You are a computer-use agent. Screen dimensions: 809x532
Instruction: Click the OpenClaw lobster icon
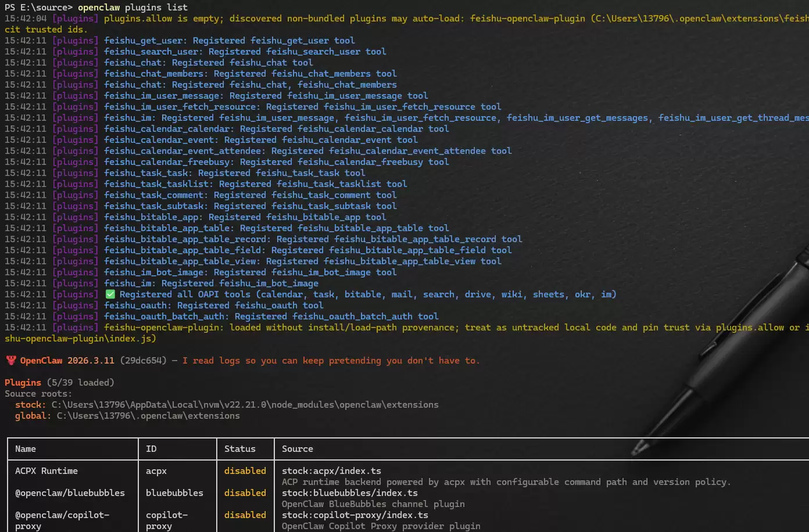tap(10, 361)
